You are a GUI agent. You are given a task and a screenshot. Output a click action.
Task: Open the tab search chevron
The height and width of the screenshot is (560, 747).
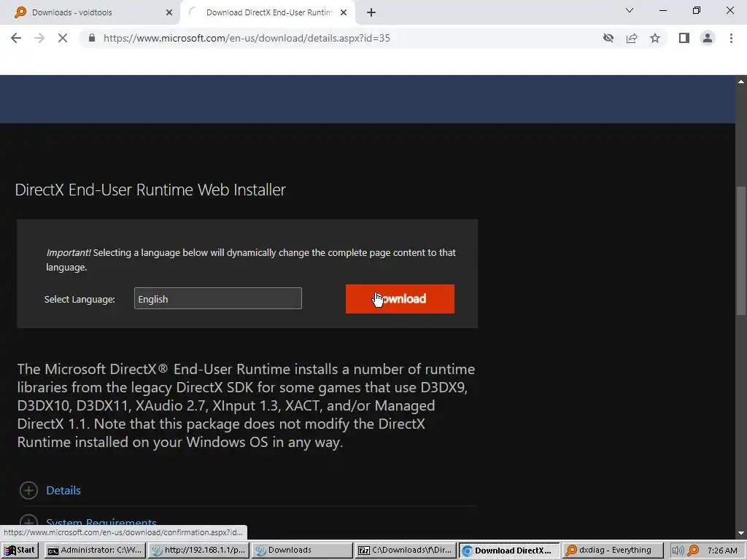[x=630, y=10]
